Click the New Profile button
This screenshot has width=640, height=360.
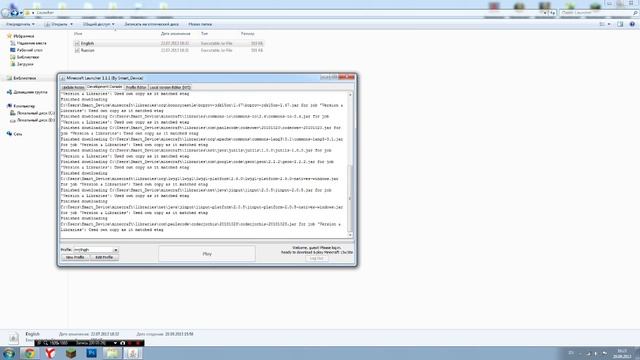coord(75,257)
